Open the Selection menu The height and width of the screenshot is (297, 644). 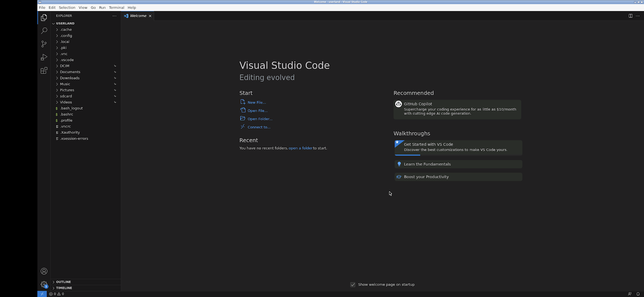pos(67,7)
